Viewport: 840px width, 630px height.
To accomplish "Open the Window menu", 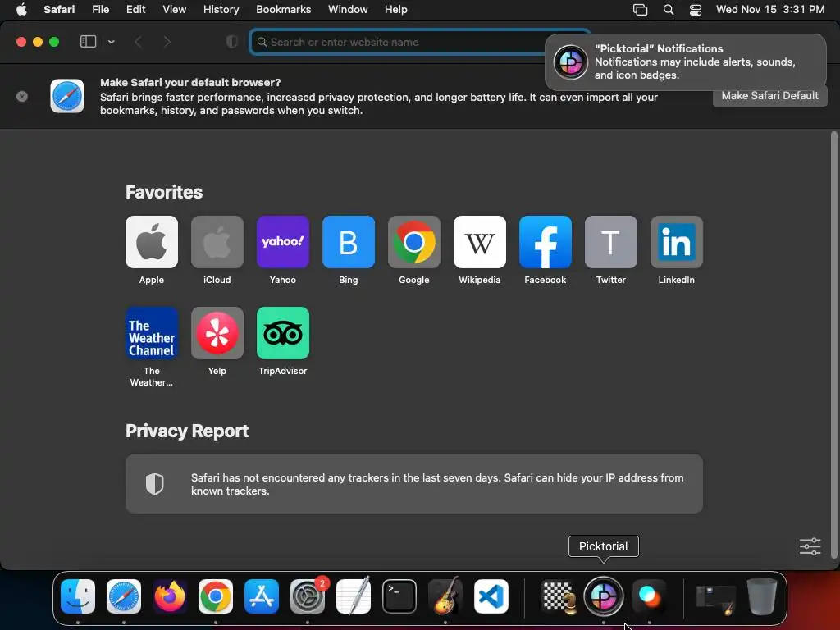I will tap(348, 10).
